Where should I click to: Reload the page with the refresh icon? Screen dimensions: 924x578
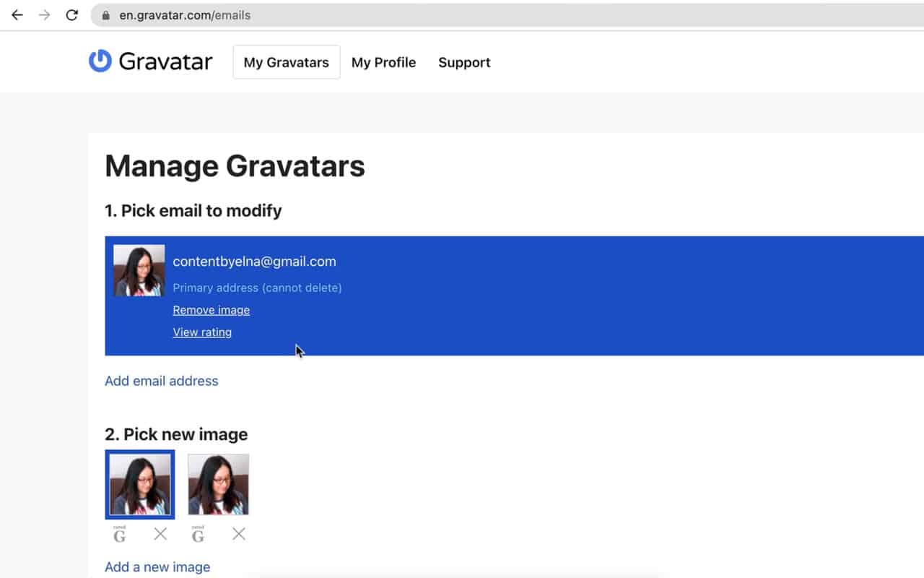click(71, 14)
